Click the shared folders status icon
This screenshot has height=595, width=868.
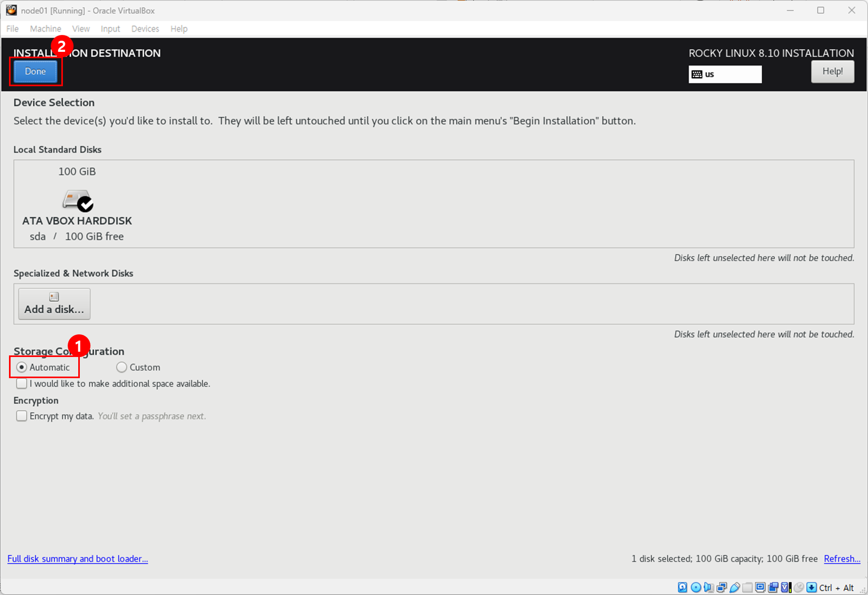click(x=747, y=587)
